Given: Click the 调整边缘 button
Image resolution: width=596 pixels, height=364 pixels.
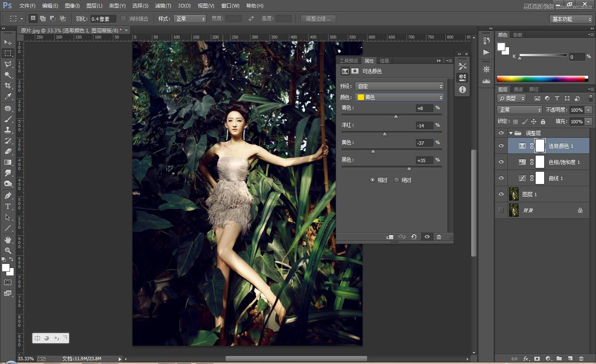Looking at the screenshot, I should tap(318, 19).
